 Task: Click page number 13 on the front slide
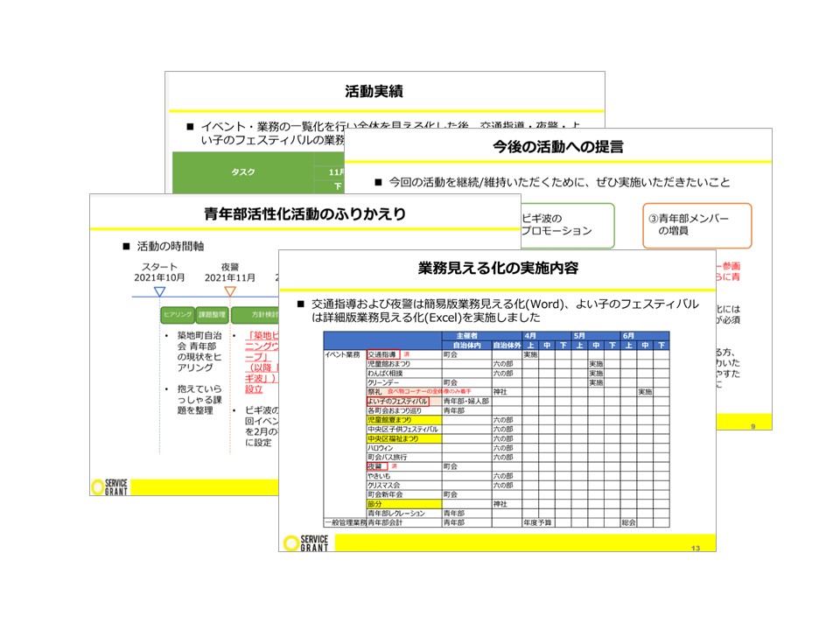click(x=696, y=548)
